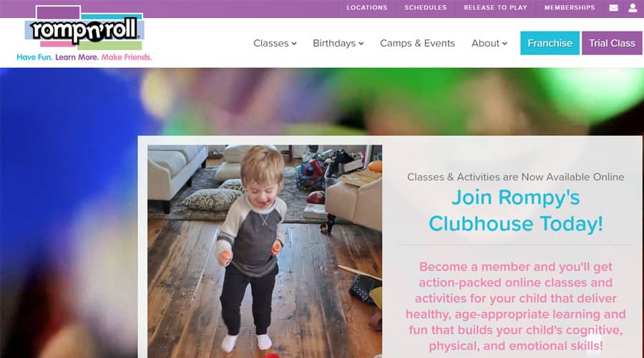Click the Trial Class button
644x358 pixels.
pos(612,43)
